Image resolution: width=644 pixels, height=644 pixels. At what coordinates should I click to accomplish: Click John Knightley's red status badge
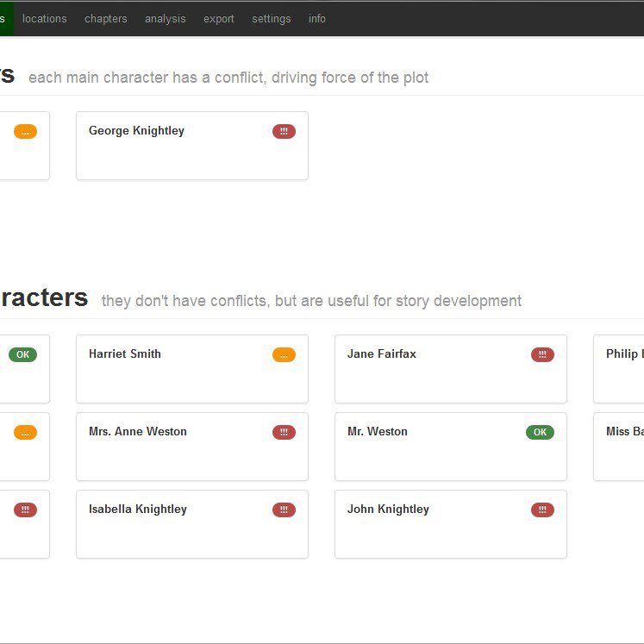[542, 510]
